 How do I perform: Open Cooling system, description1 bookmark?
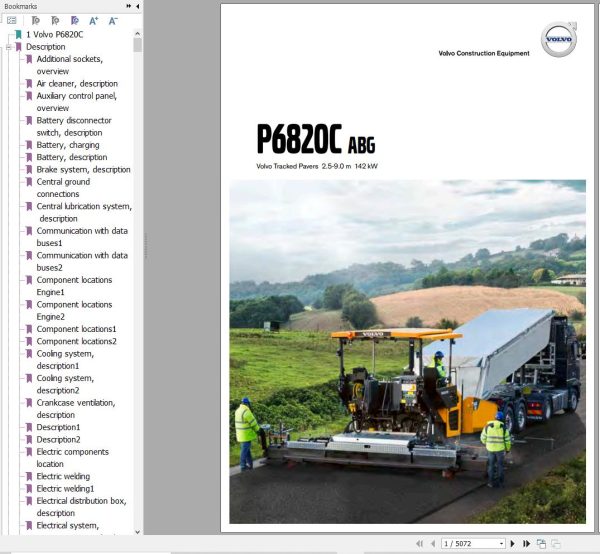[x=65, y=359]
